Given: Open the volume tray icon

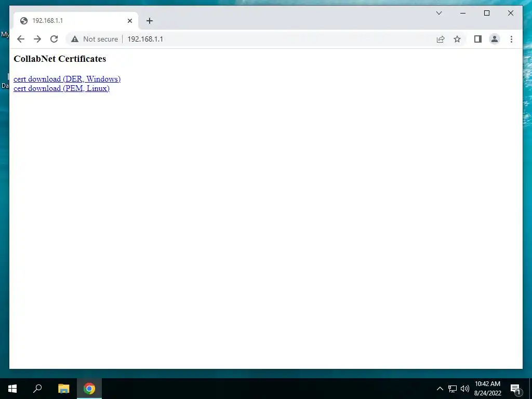Looking at the screenshot, I should tap(465, 389).
